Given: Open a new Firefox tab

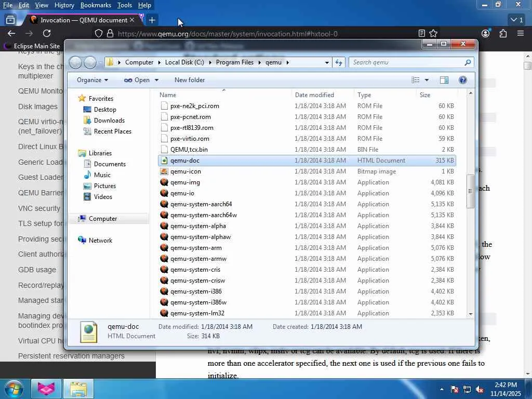Looking at the screenshot, I should pos(152,20).
